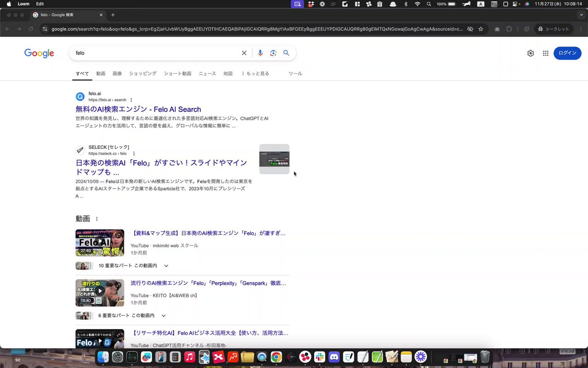588x368 pixels.
Task: Open Spotlight search in the menu bar
Action: pyautogui.click(x=429, y=4)
